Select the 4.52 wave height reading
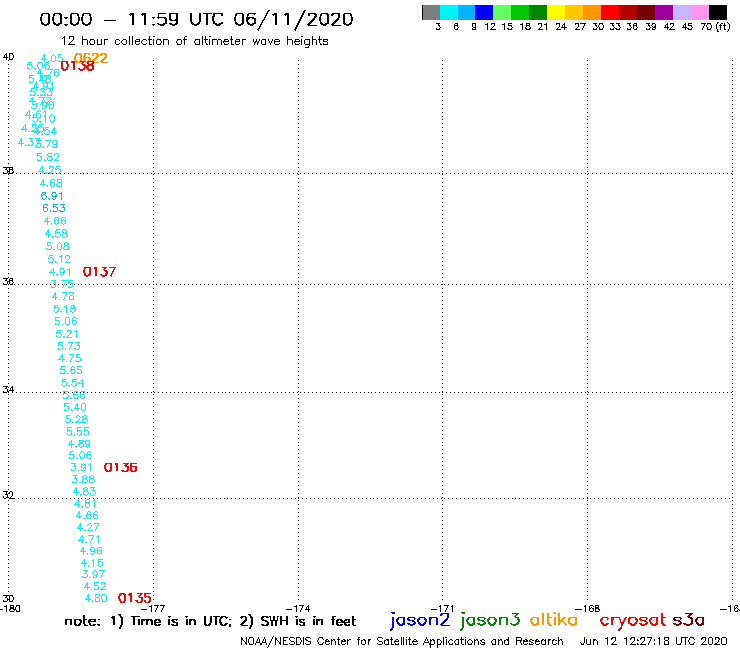 [95, 586]
